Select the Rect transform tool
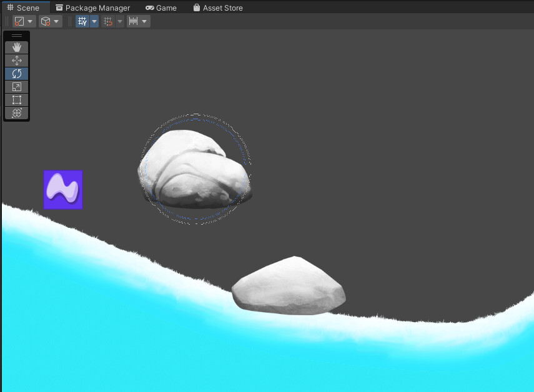This screenshot has width=534, height=392. pos(16,99)
